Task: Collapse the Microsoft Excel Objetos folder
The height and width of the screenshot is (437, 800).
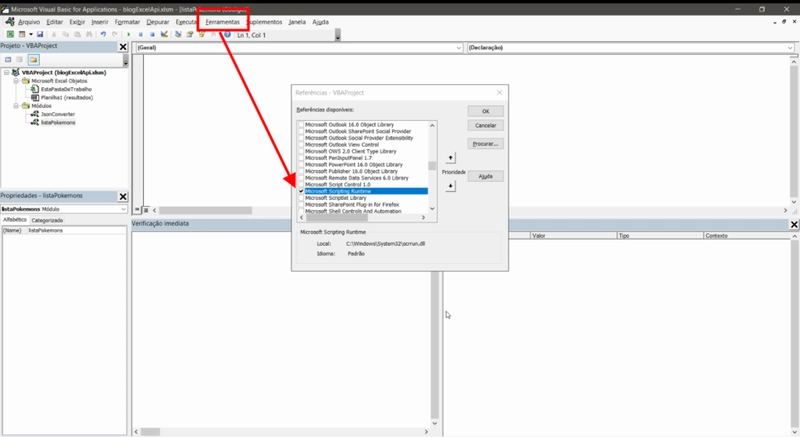Action: tap(16, 81)
